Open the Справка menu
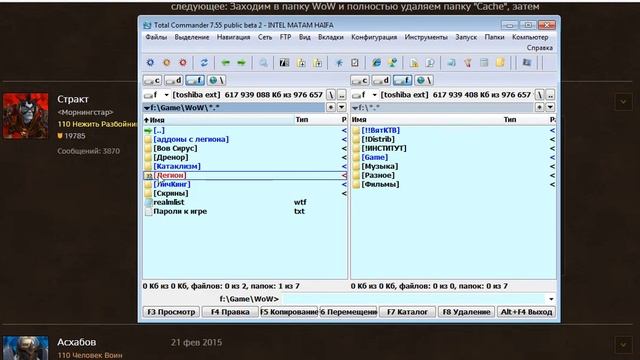 tap(540, 48)
